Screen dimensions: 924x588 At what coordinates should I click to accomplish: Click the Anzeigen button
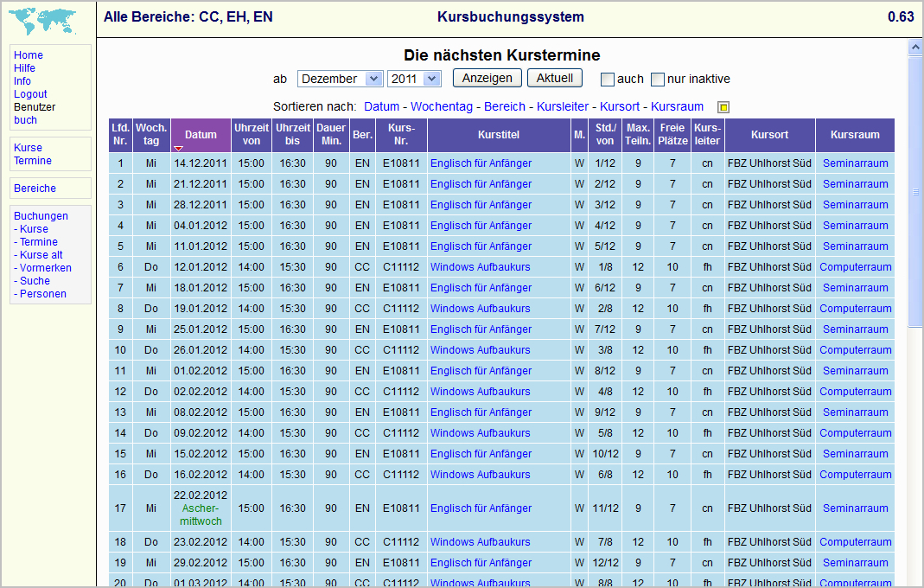487,78
